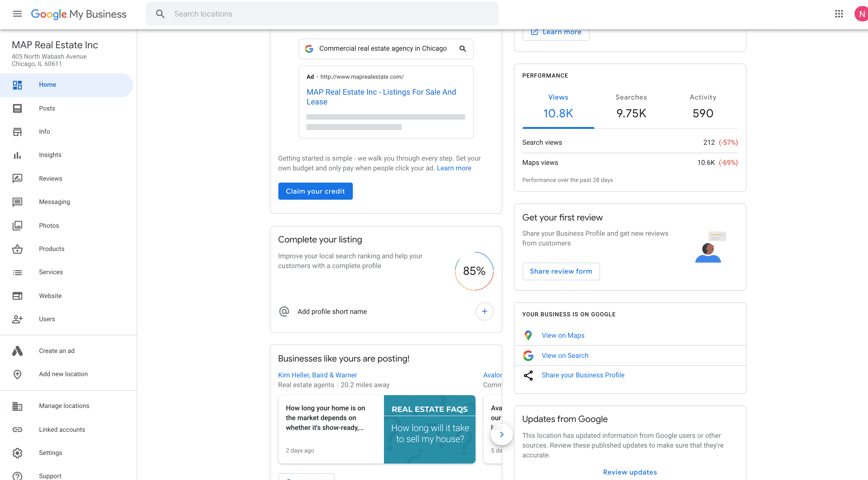The image size is (868, 480).
Task: Click the Home dashboard icon
Action: tap(17, 85)
